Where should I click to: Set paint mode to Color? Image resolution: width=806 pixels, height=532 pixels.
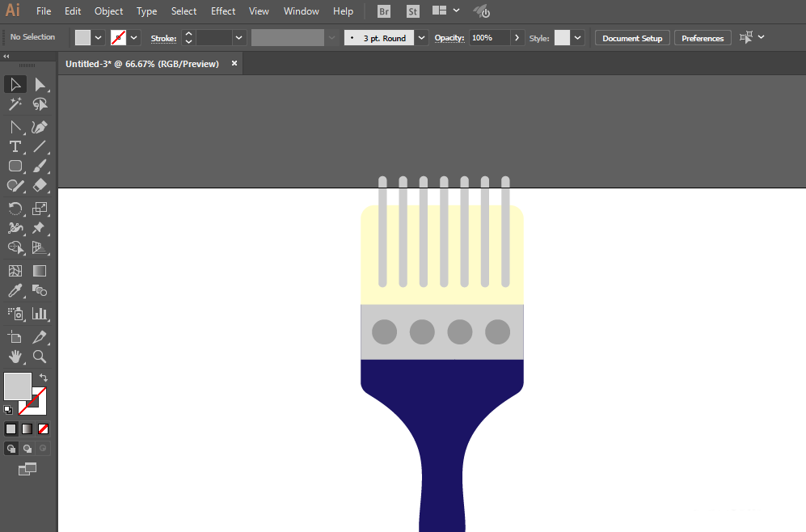(x=11, y=429)
